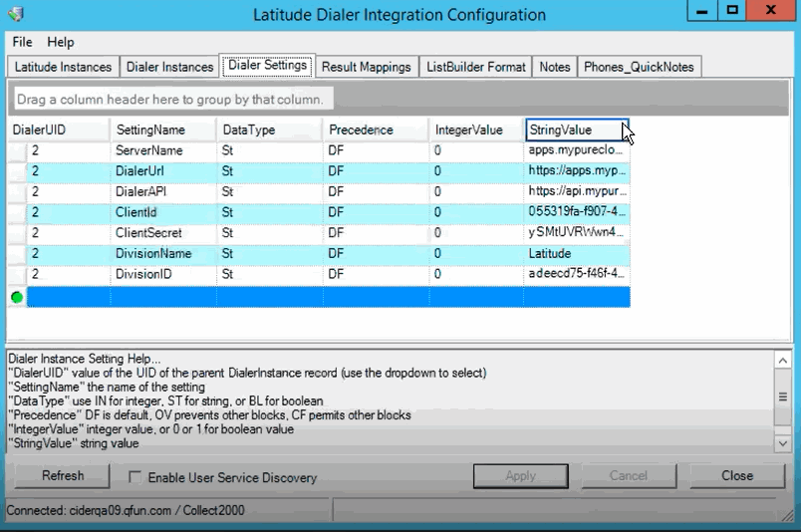Close the window with X button
The height and width of the screenshot is (532, 801).
(x=771, y=10)
